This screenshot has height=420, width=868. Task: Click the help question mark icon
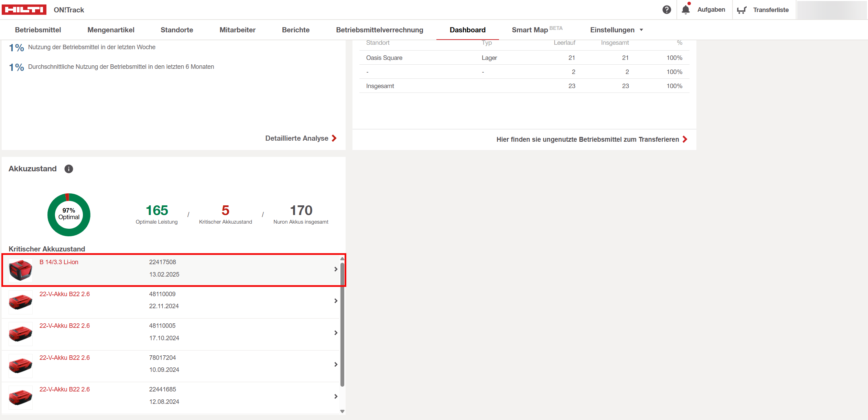[666, 10]
